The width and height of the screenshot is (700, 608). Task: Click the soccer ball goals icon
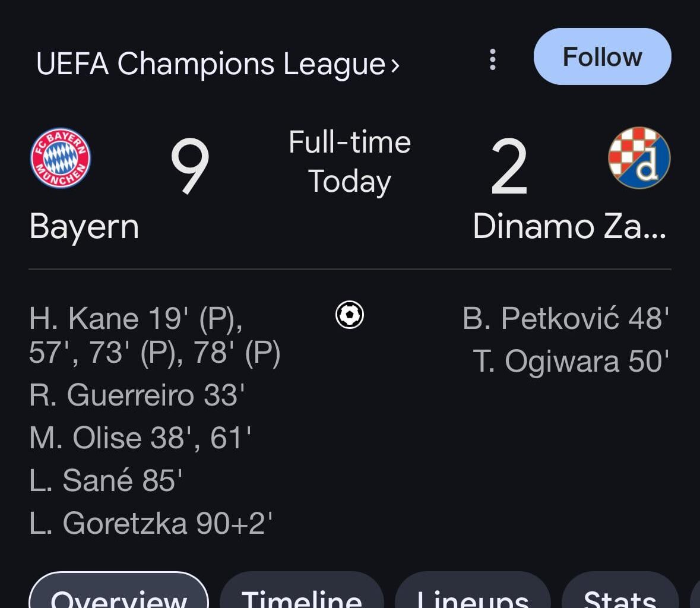pos(350,315)
